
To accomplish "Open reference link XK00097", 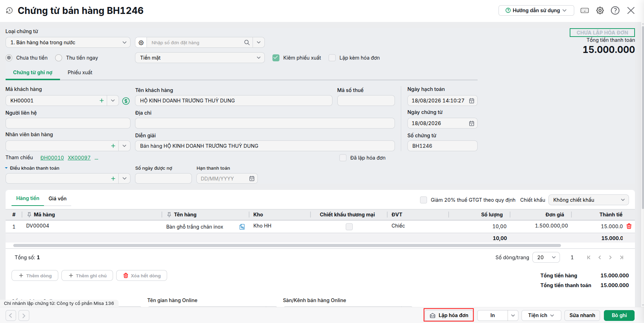I will (x=79, y=158).
